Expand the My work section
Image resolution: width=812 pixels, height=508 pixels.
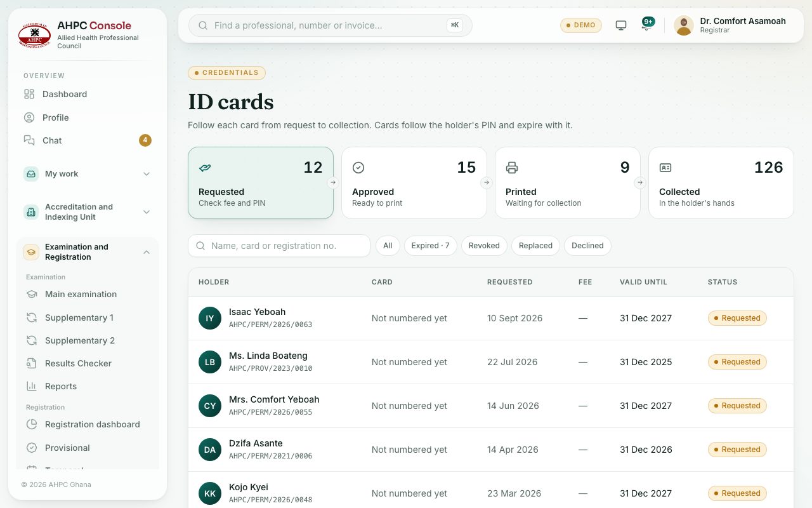(x=88, y=174)
